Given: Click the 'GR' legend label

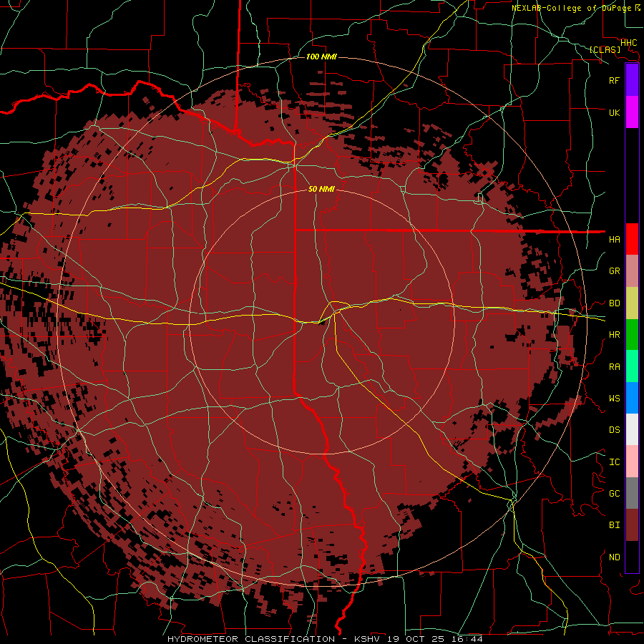Looking at the screenshot, I should [614, 271].
